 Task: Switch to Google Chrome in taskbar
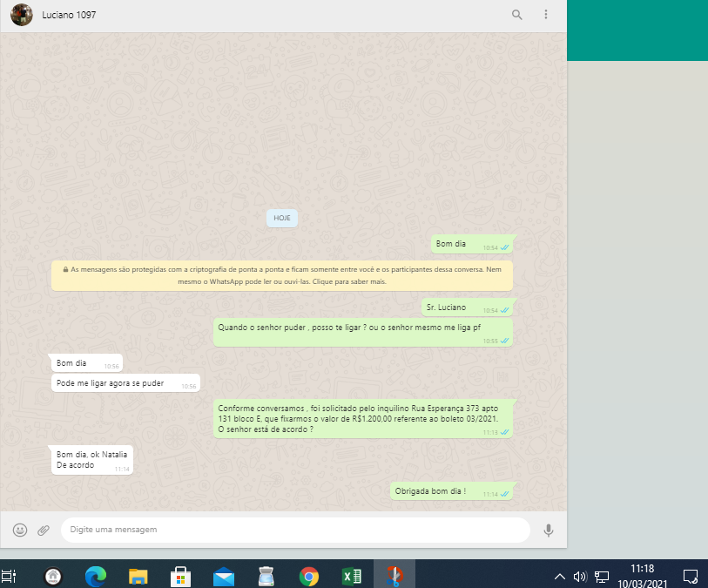(x=308, y=575)
